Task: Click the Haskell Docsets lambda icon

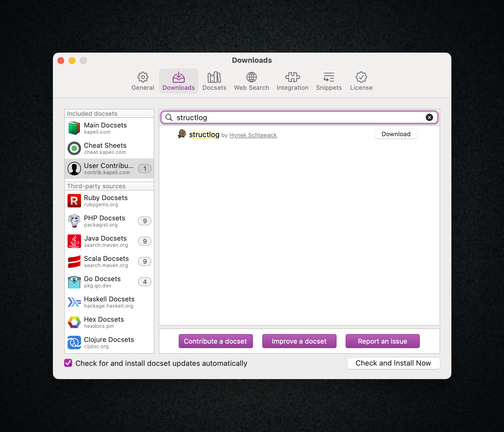Action: (74, 302)
